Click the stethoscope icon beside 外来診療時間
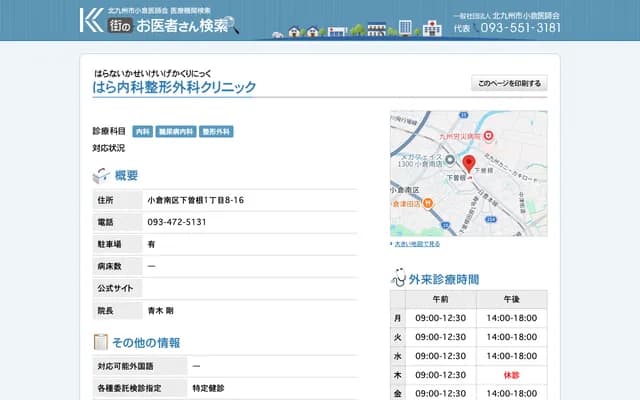This screenshot has height=400, width=640. (398, 278)
